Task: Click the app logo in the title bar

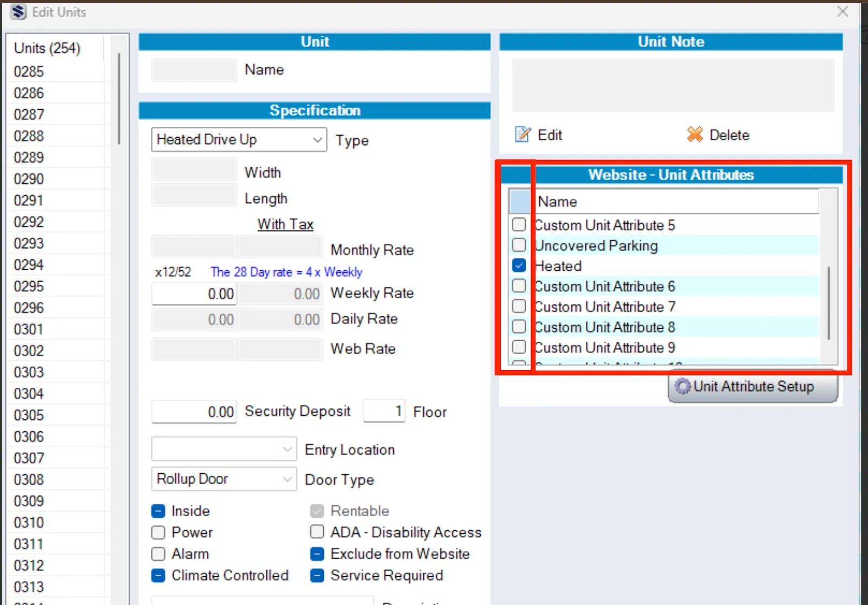Action: point(18,12)
